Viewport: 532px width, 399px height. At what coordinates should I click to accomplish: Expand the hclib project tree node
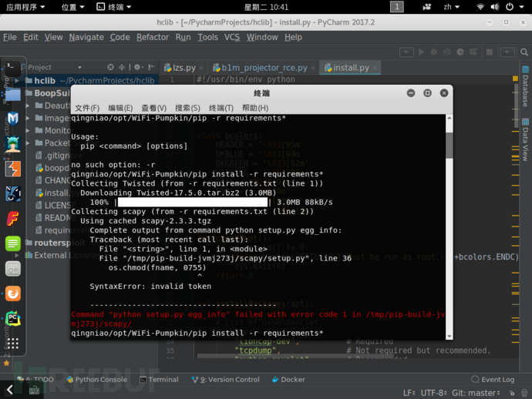pos(17,81)
